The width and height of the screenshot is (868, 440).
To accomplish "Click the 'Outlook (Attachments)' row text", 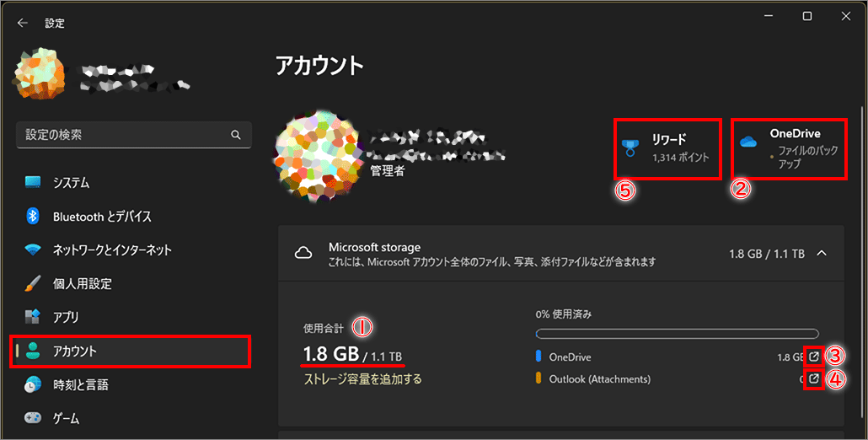I will coord(599,379).
